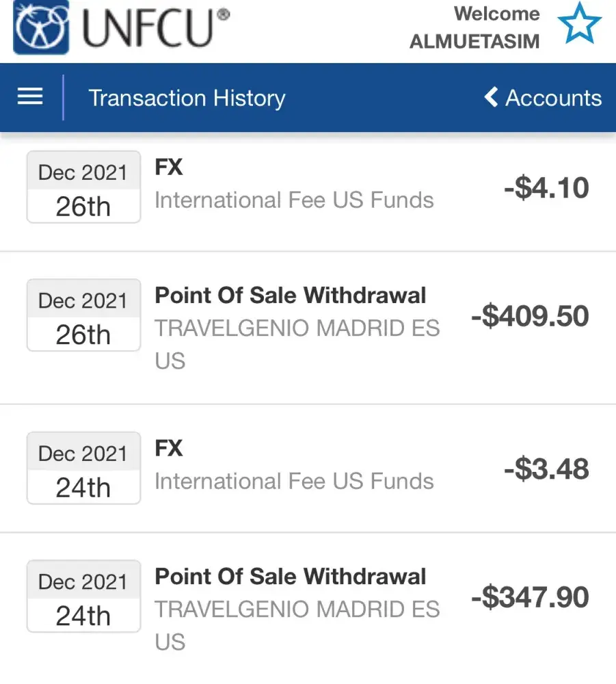
Task: Click the International Fee US Funds description on the -$4.10 entry
Action: tap(294, 200)
